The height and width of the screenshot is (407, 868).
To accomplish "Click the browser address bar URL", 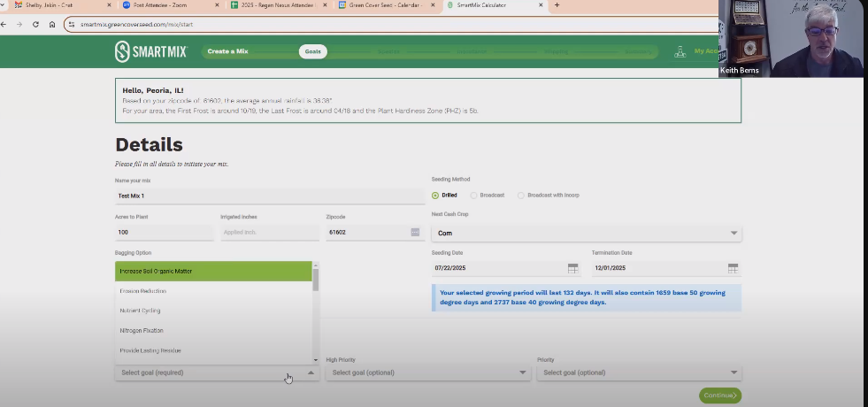I will tap(137, 25).
